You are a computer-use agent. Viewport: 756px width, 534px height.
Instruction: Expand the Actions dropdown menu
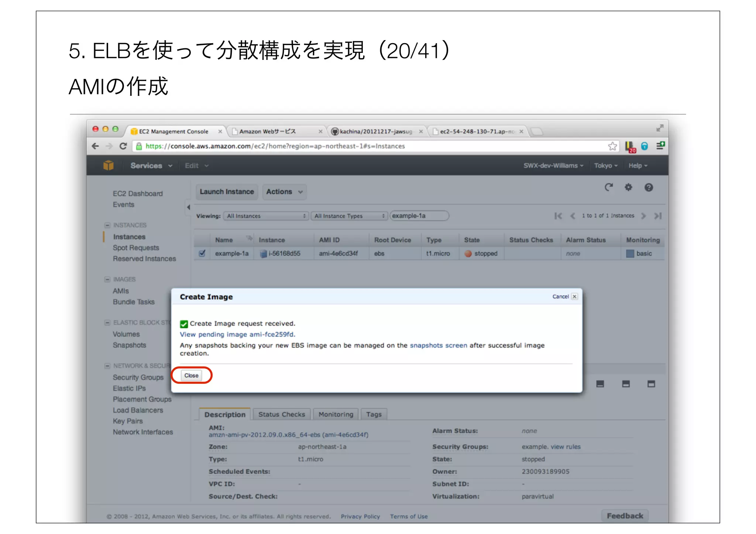point(284,192)
